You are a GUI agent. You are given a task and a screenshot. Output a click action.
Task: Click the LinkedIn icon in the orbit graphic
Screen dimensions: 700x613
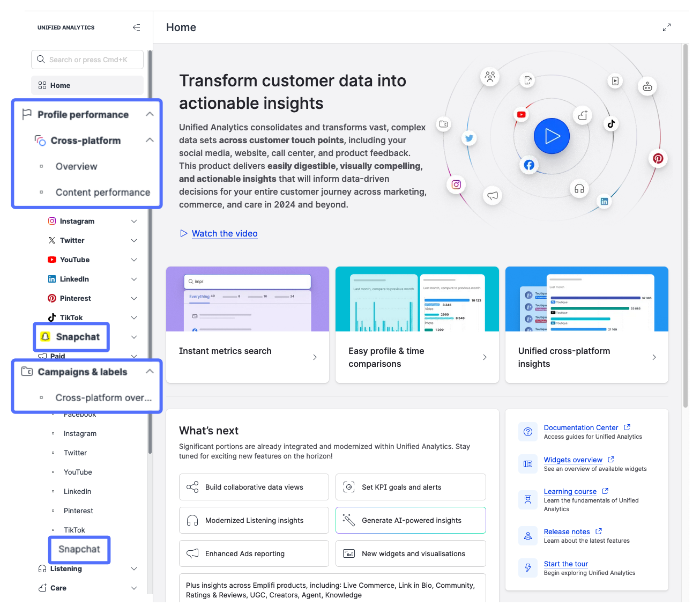tap(604, 201)
